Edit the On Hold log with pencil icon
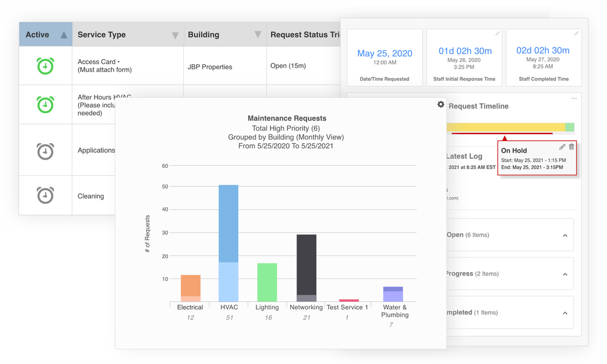The width and height of the screenshot is (607, 364). coord(562,147)
